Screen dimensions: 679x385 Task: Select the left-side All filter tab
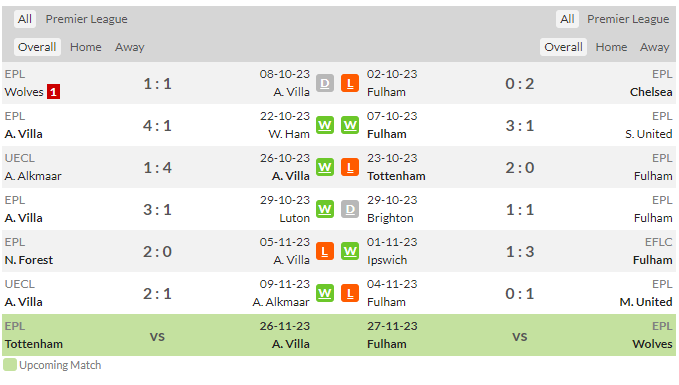(x=25, y=19)
